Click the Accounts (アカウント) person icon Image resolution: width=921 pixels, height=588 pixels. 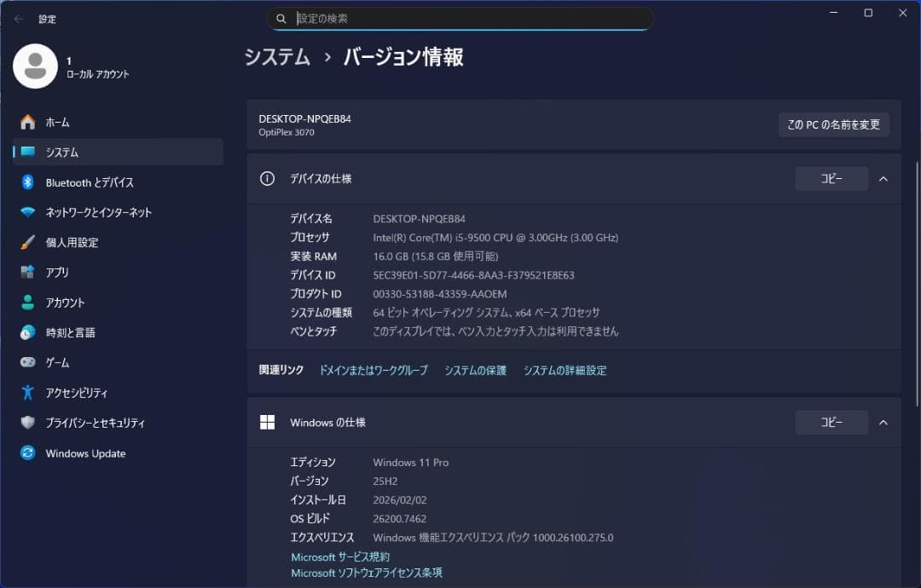27,303
